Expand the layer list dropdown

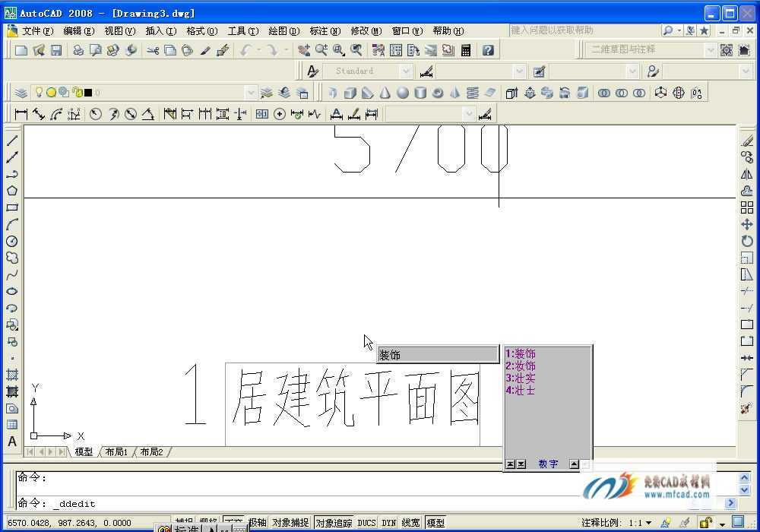[251, 93]
